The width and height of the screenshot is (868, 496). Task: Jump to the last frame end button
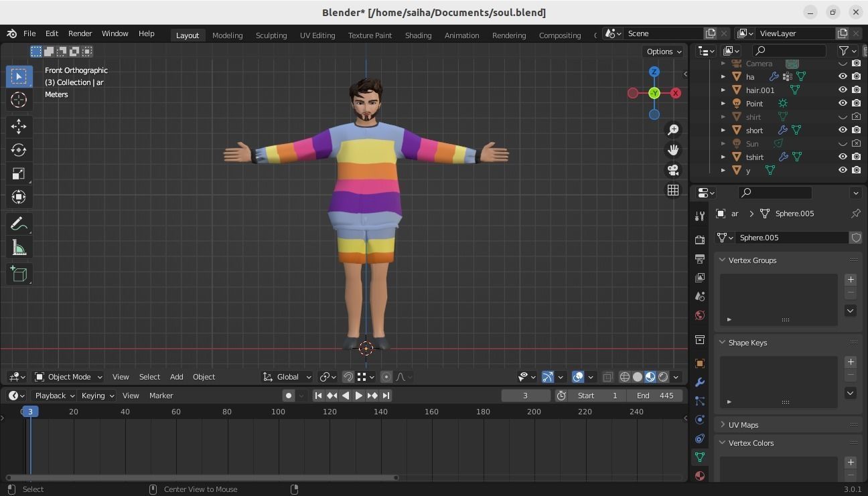(x=386, y=396)
